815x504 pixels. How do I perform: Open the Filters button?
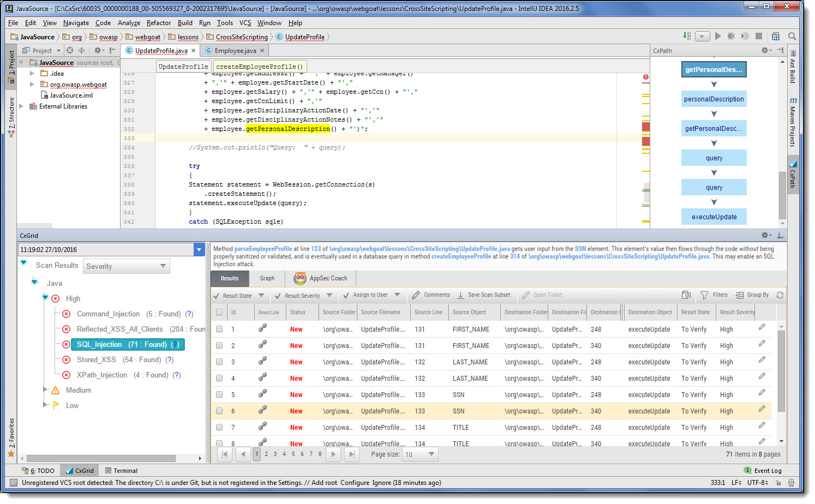tap(714, 295)
